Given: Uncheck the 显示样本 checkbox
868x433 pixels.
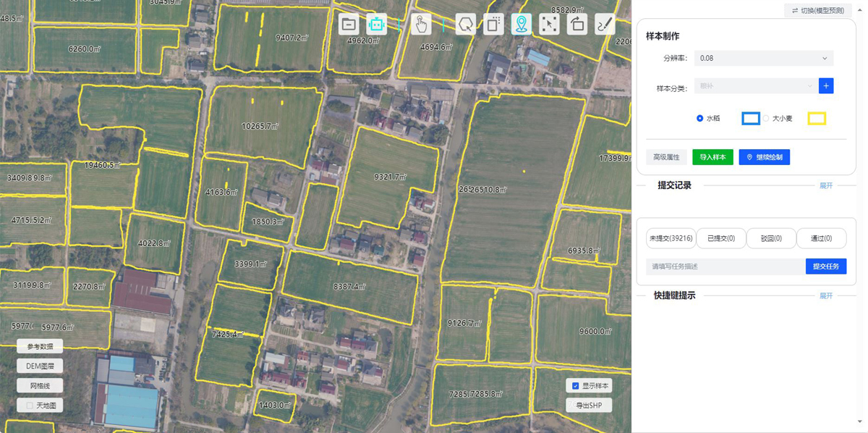Looking at the screenshot, I should click(576, 386).
